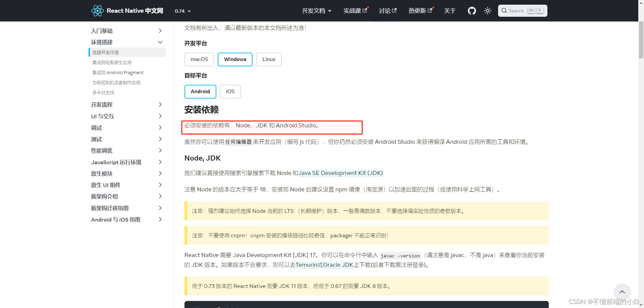Open the 实战课 external link
The image size is (644, 308).
(355, 11)
